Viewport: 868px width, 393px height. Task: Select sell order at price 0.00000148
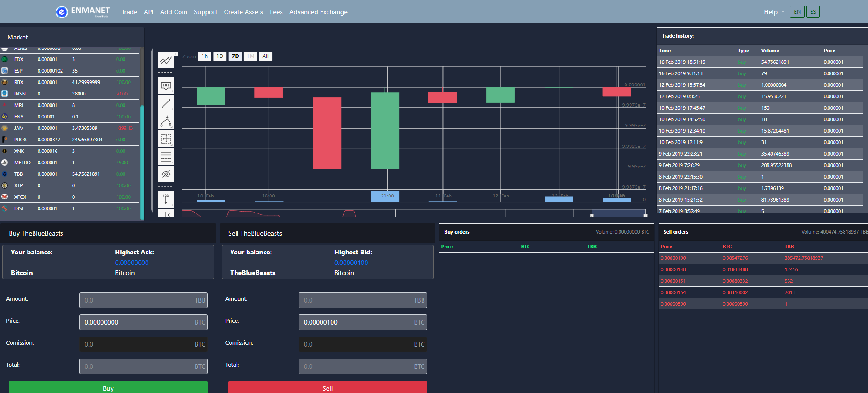tap(763, 269)
